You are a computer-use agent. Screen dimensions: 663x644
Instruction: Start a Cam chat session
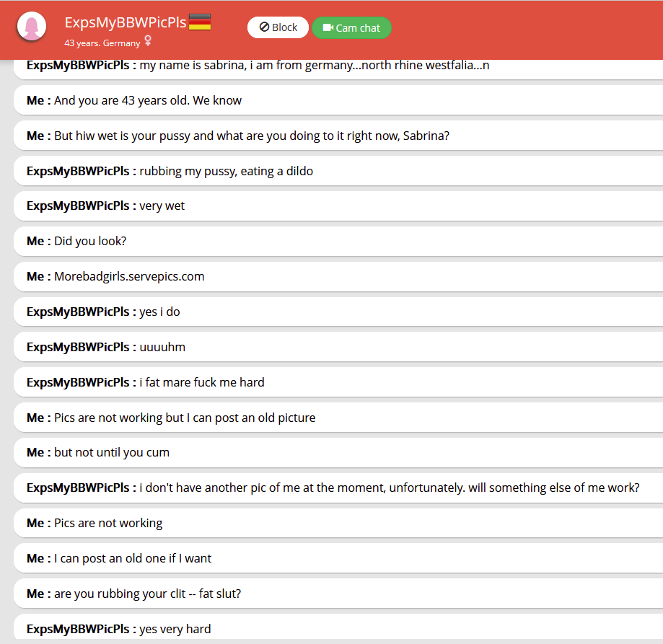351,27
